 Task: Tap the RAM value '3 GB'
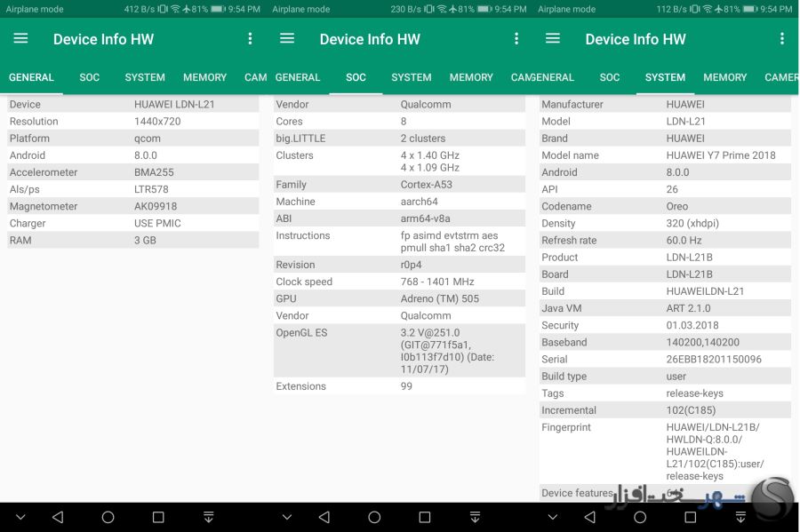point(145,241)
